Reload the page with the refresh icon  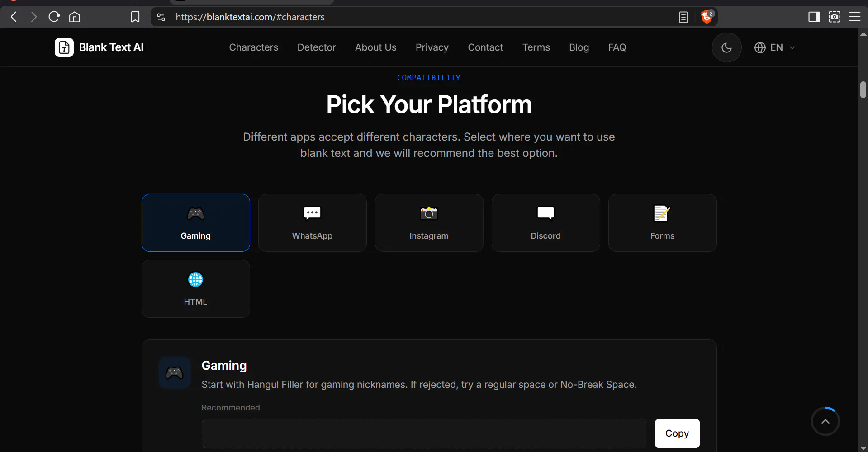(54, 17)
